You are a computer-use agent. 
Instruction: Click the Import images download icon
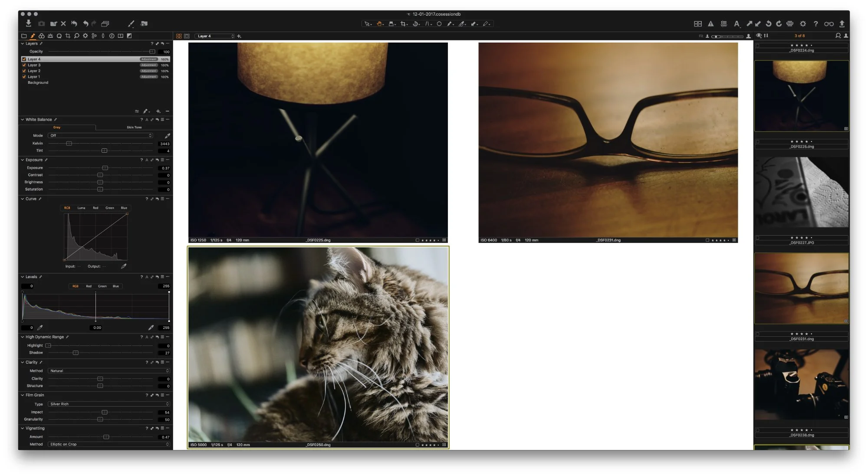click(28, 23)
